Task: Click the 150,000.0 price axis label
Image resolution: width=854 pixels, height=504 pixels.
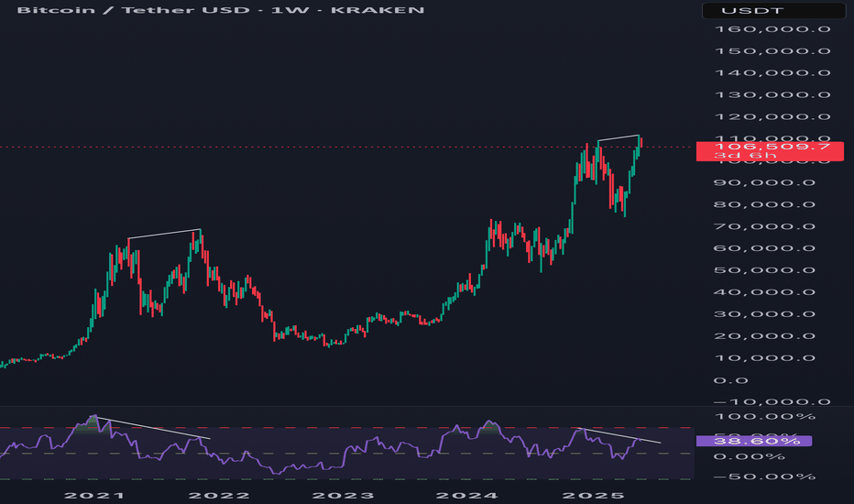Action: click(772, 51)
